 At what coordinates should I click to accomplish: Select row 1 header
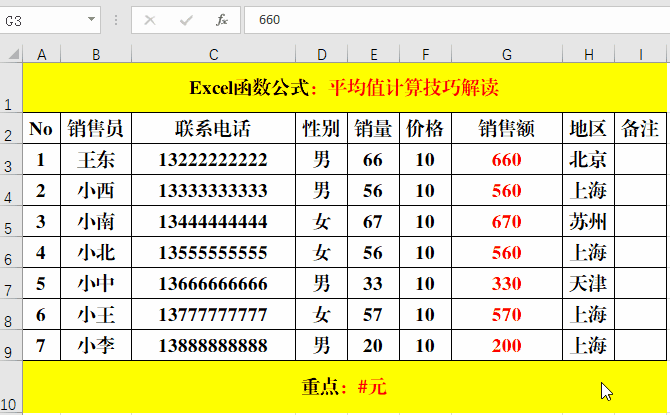pos(11,88)
